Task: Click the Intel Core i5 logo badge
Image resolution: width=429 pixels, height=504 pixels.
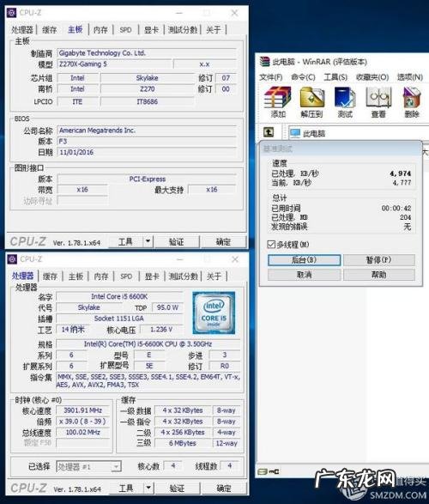Action: 214,313
